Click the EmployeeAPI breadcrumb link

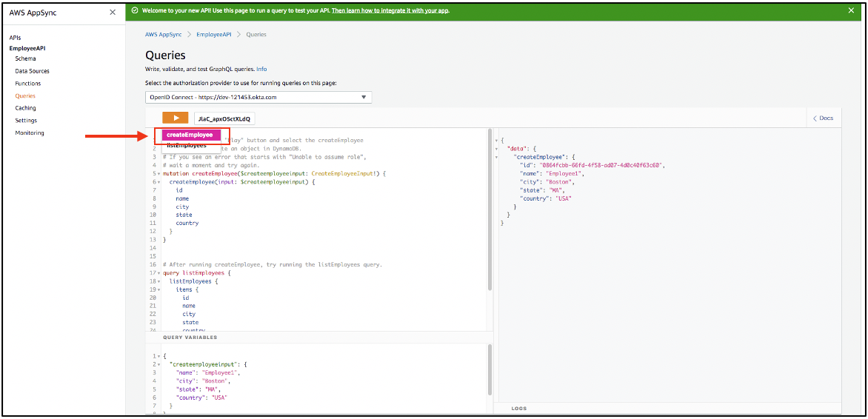214,35
